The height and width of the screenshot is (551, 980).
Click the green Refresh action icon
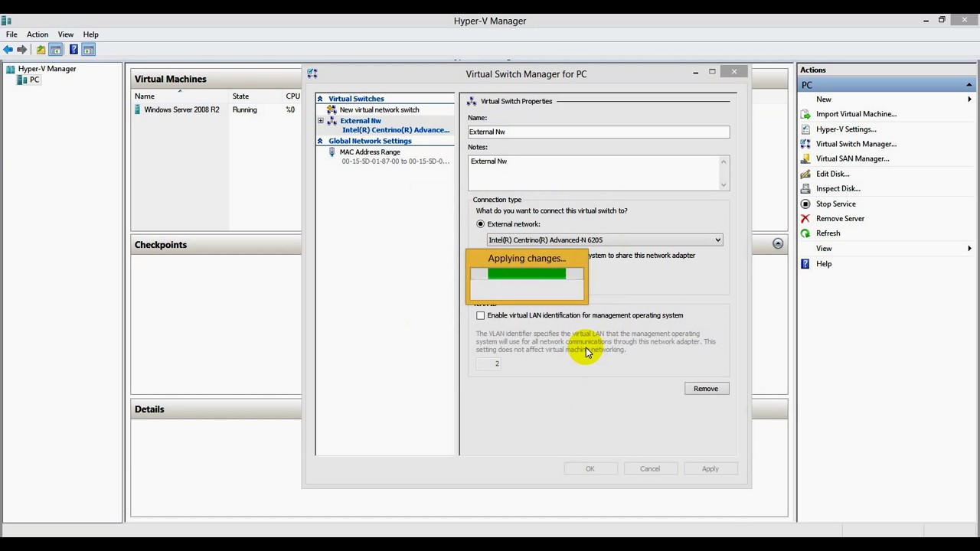pos(805,233)
